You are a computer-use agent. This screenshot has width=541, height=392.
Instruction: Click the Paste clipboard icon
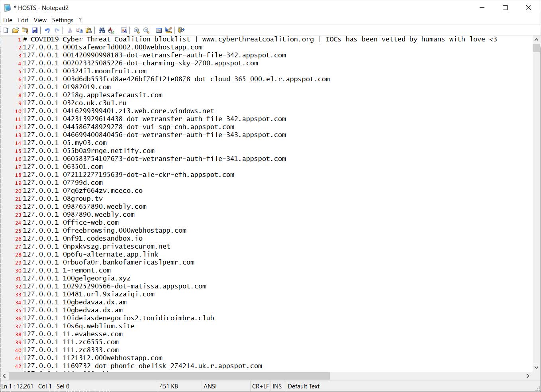(x=89, y=30)
